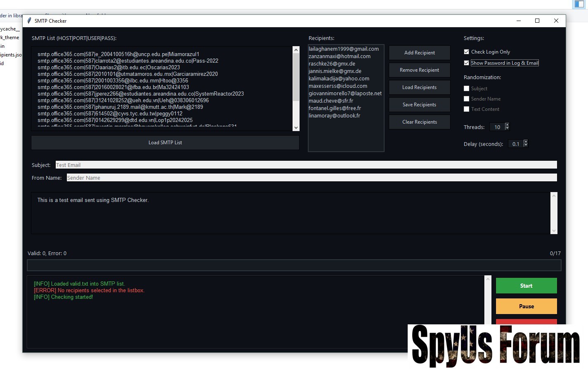Click the Subject text field
Viewport: 588px width, 373px height.
pos(306,165)
